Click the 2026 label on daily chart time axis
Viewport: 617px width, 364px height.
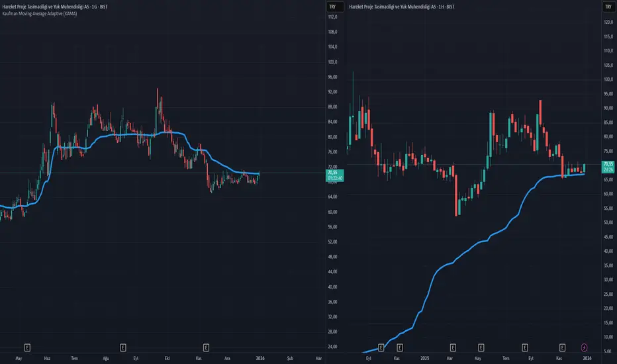(x=260, y=359)
